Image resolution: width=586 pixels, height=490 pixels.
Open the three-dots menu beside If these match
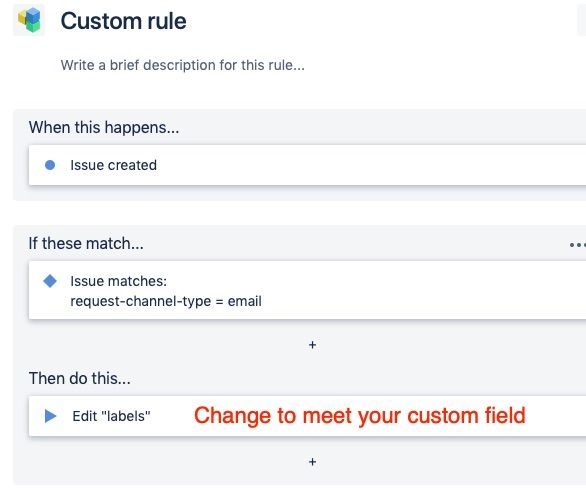point(577,245)
